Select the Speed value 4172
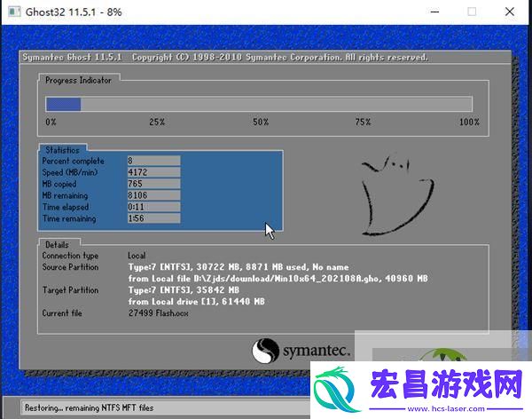Screen dimensions: 532x419 pos(153,172)
